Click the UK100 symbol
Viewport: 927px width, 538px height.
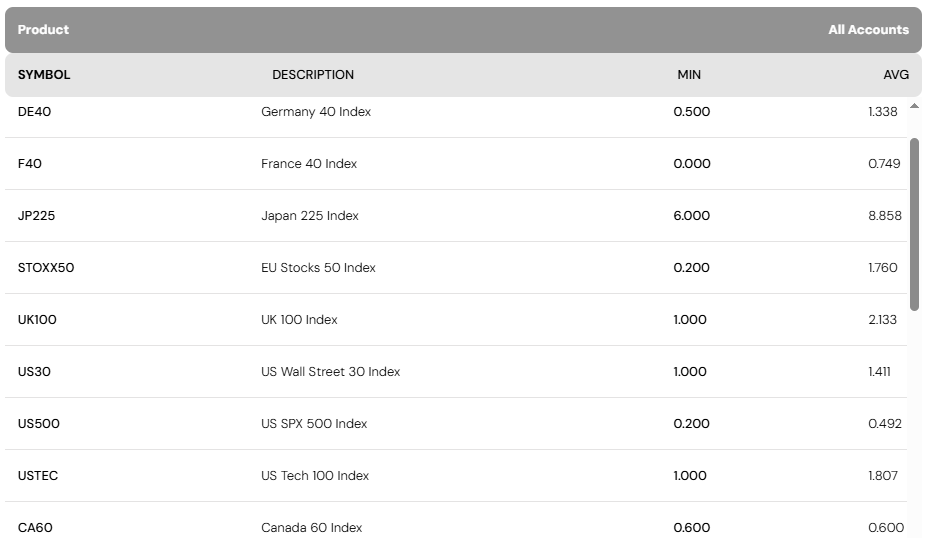[37, 320]
